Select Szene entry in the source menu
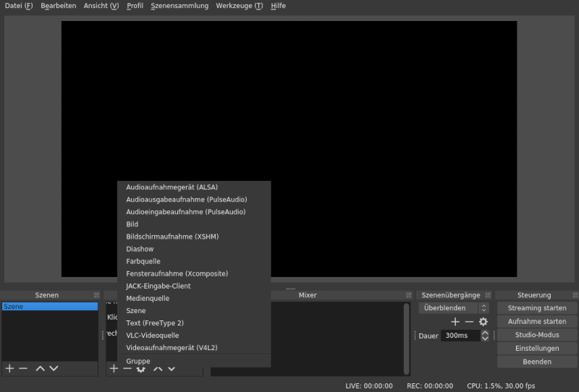Image resolution: width=579 pixels, height=392 pixels. point(194,311)
